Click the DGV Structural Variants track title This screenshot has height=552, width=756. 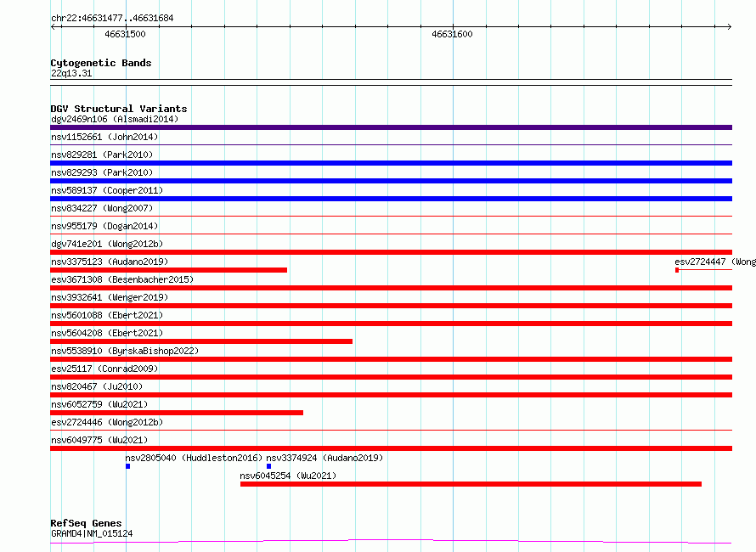[119, 109]
